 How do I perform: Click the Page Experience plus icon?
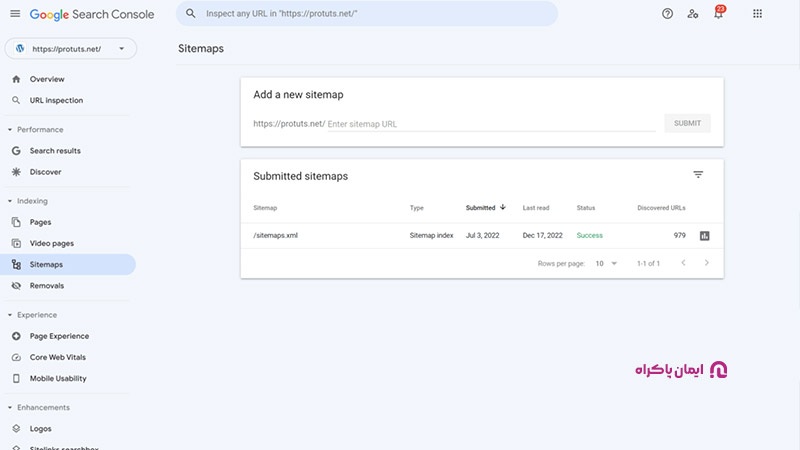point(16,336)
